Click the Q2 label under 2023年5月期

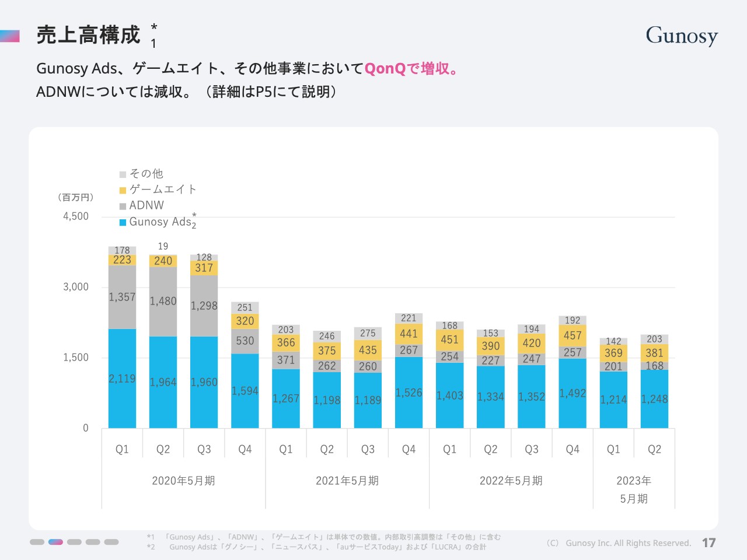654,450
